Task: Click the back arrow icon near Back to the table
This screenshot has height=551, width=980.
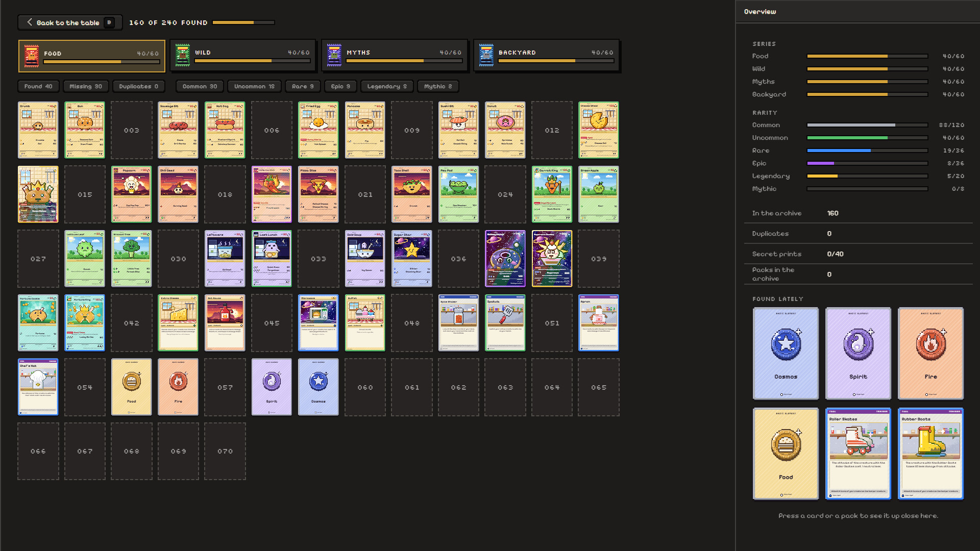Action: pyautogui.click(x=30, y=22)
